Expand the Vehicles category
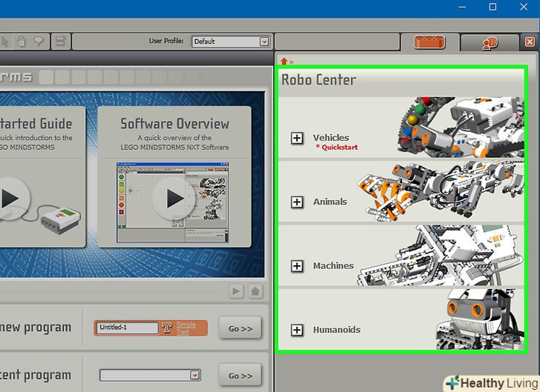Screen dimensions: 540x392 point(297,138)
